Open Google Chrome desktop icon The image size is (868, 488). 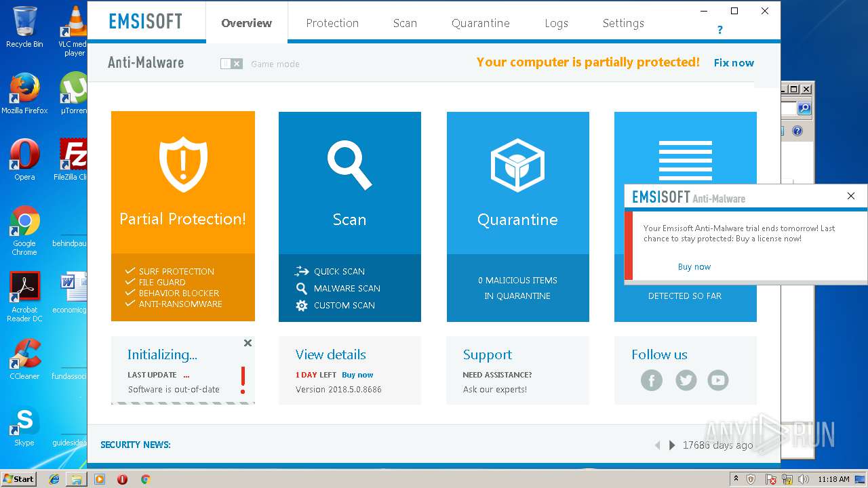point(24,230)
